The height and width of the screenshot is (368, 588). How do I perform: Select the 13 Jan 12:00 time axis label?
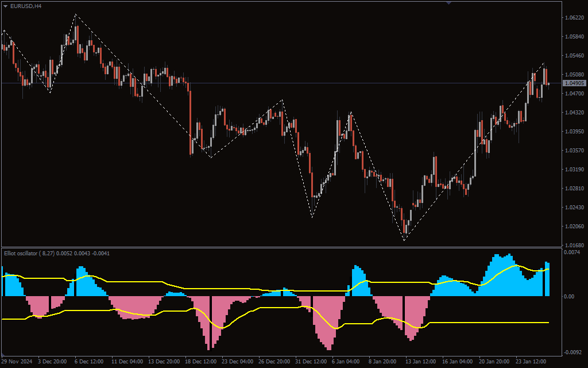[420, 362]
